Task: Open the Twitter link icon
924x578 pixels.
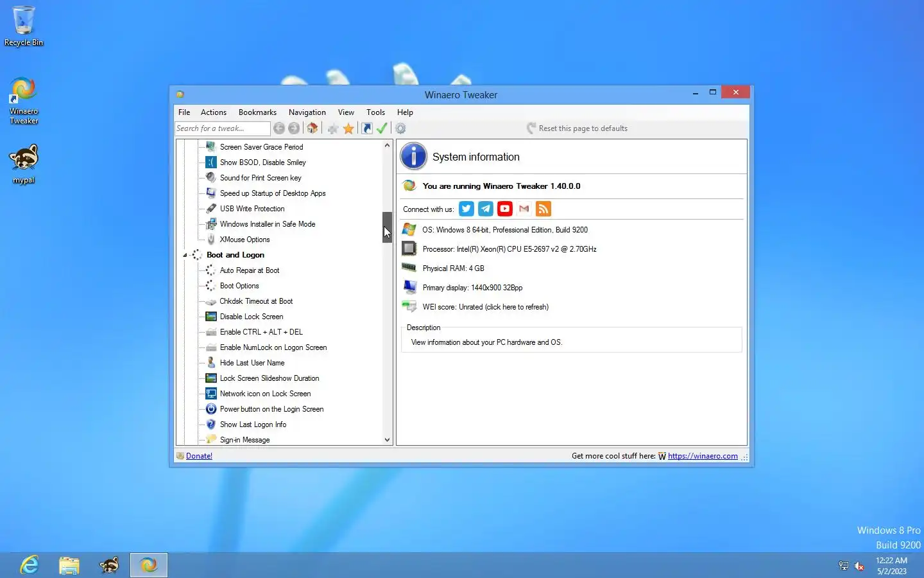Action: point(466,209)
